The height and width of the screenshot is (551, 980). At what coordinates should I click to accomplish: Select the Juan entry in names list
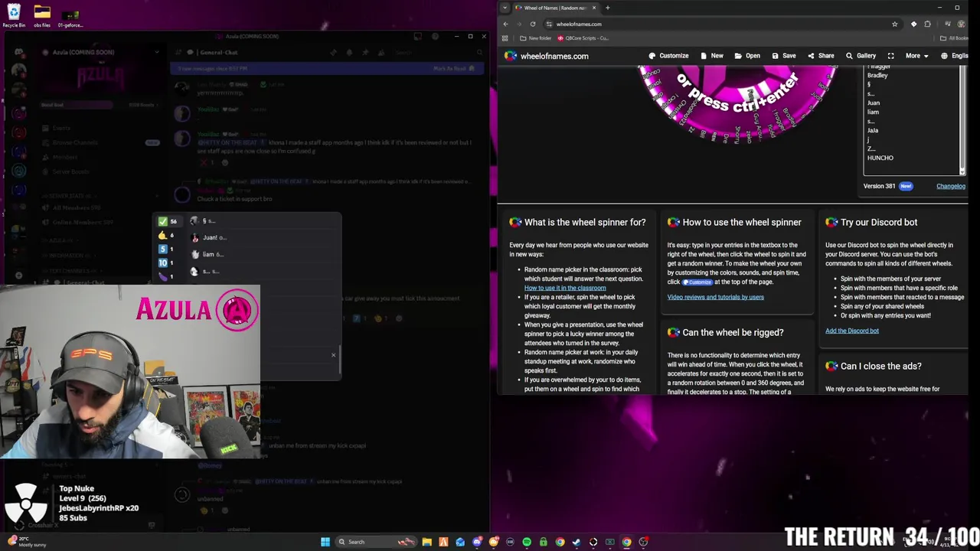tap(874, 103)
